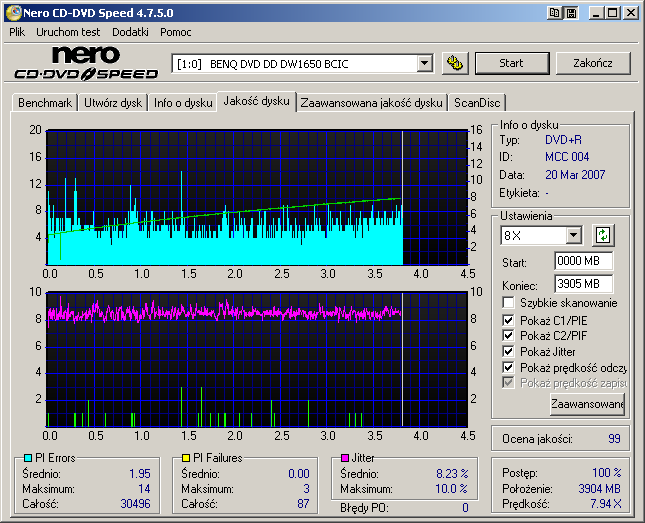Select the Jakość dysku tab
645x523 pixels.
click(256, 101)
